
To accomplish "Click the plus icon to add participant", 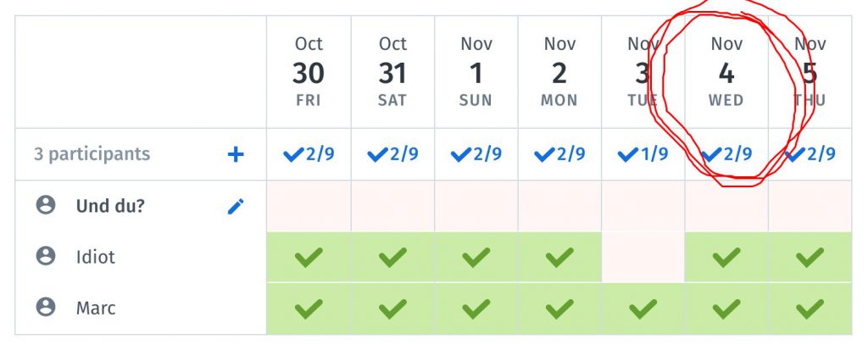I will pos(236,154).
